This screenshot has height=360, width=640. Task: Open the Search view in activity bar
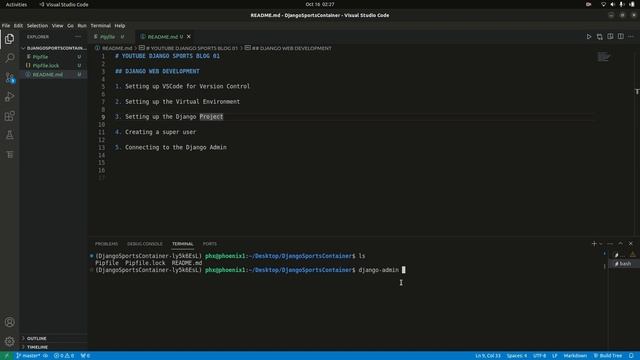[9, 58]
